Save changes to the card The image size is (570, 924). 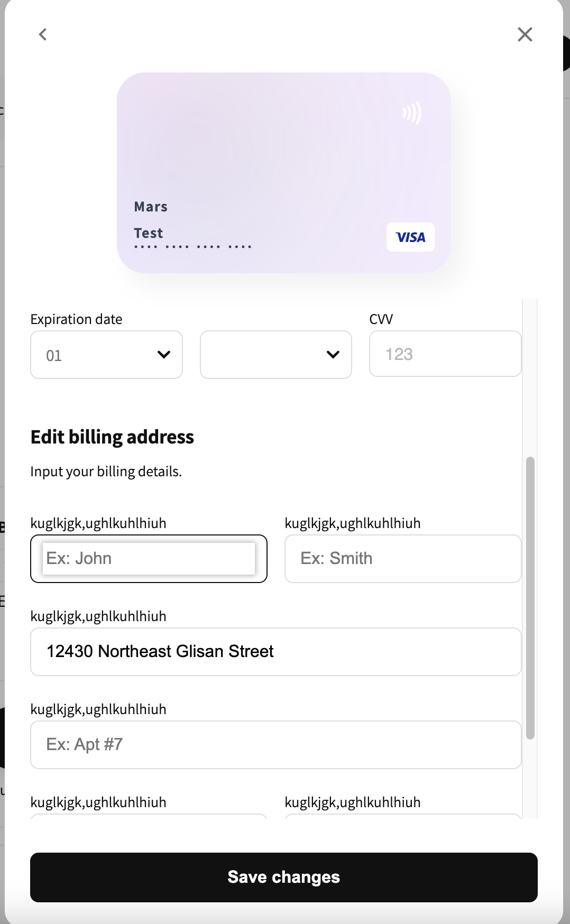click(284, 877)
